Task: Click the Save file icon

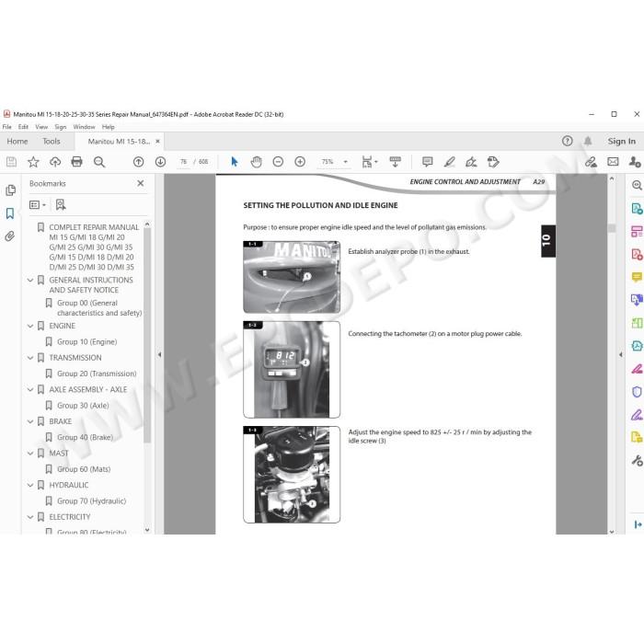Action: (x=11, y=162)
